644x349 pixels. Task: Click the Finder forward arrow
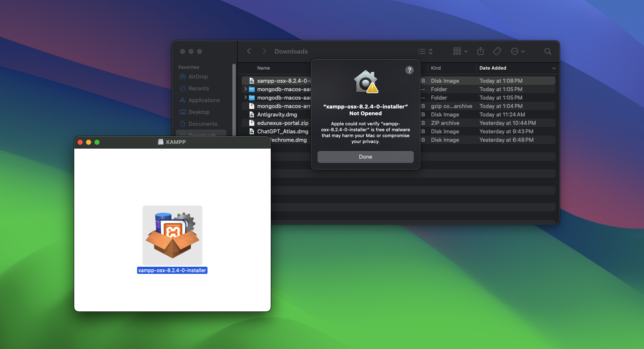click(x=264, y=51)
